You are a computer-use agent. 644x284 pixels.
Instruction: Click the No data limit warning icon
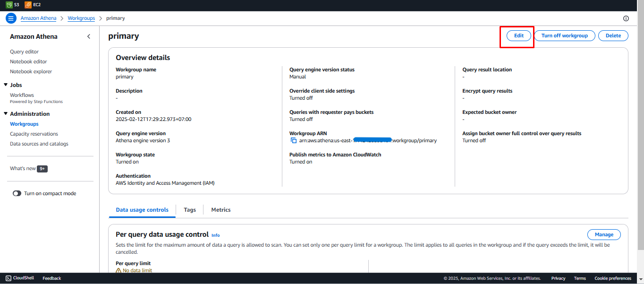click(x=119, y=270)
